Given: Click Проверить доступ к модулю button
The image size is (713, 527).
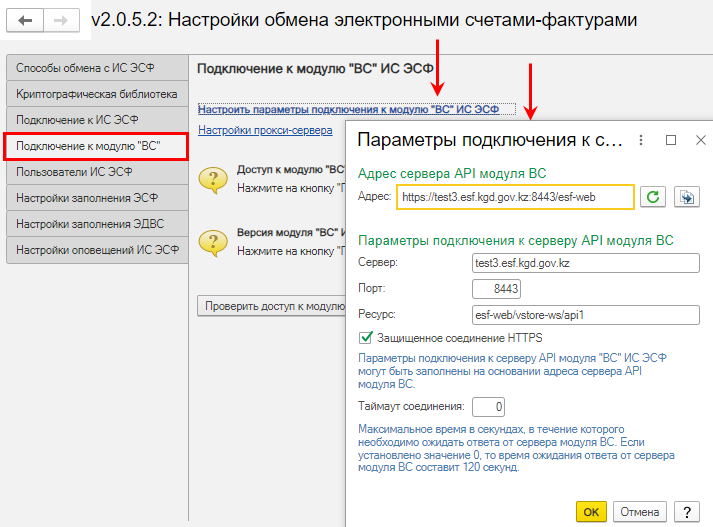Looking at the screenshot, I should (271, 306).
